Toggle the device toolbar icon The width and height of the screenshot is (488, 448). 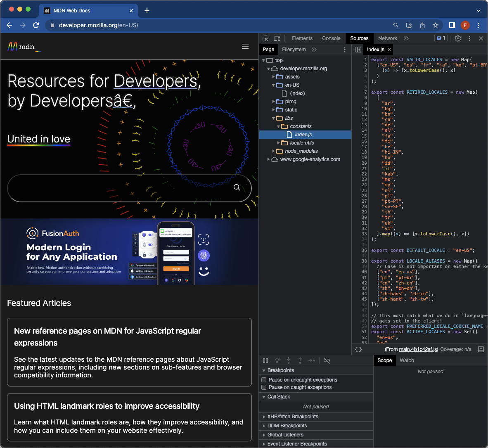click(x=277, y=38)
